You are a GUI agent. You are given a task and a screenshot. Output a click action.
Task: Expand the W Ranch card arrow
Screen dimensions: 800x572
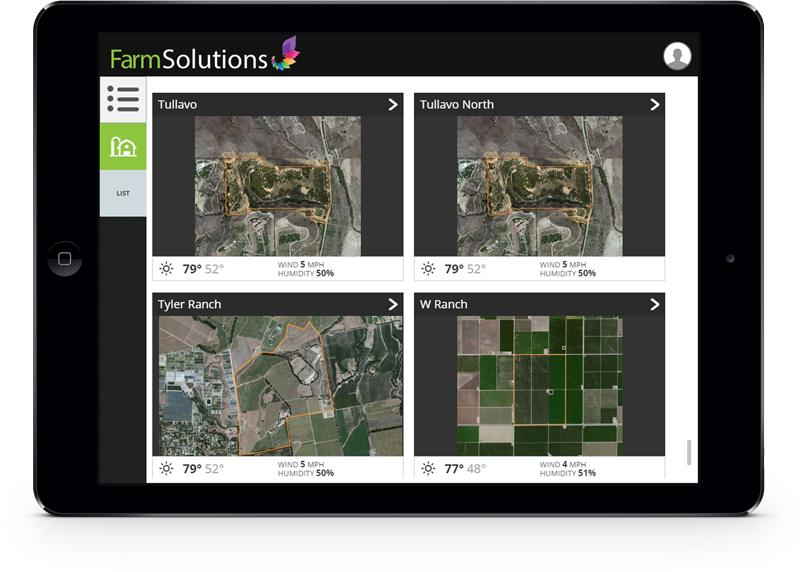[654, 304]
